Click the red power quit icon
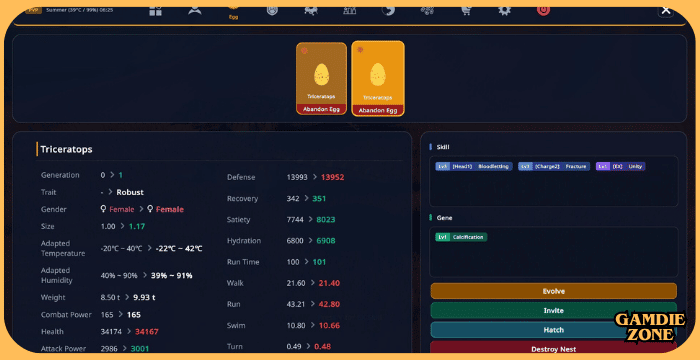Screen dimensions: 700x360 pyautogui.click(x=543, y=11)
